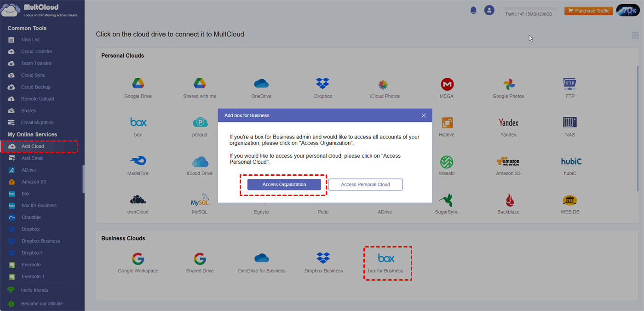The image size is (644, 311).
Task: Click the HiDrive icon
Action: (447, 122)
